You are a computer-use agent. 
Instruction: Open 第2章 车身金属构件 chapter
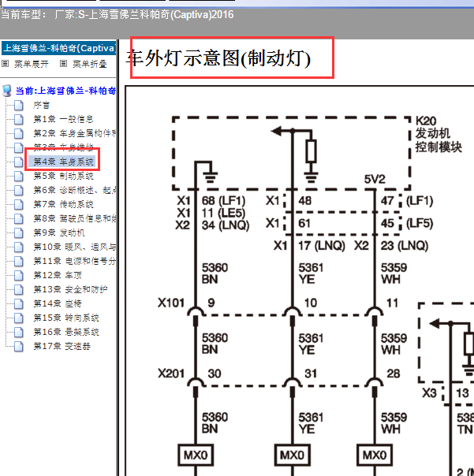coord(74,133)
